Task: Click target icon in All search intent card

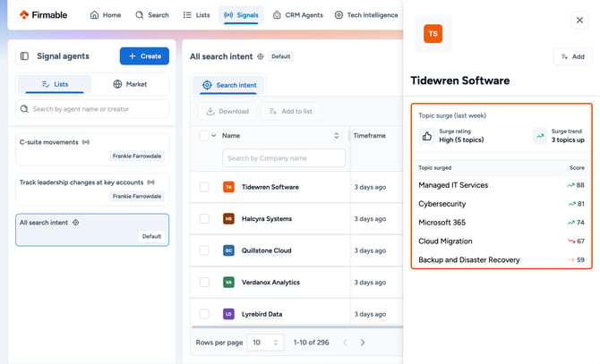Action: 76,223
